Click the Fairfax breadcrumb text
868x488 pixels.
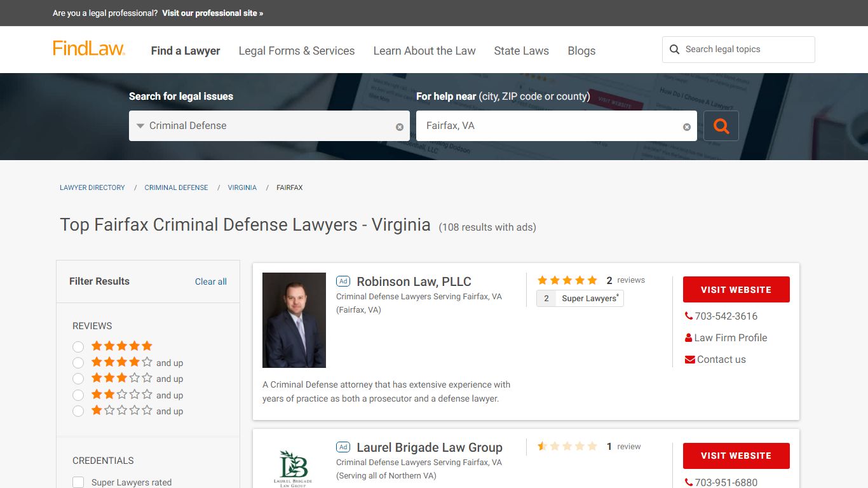click(290, 187)
